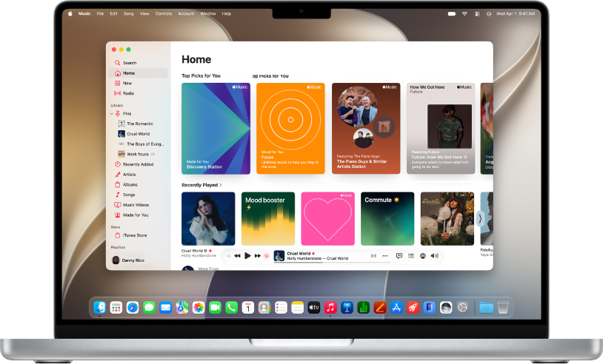The width and height of the screenshot is (603, 364).
Task: Open Discovery Station card
Action: (216, 128)
